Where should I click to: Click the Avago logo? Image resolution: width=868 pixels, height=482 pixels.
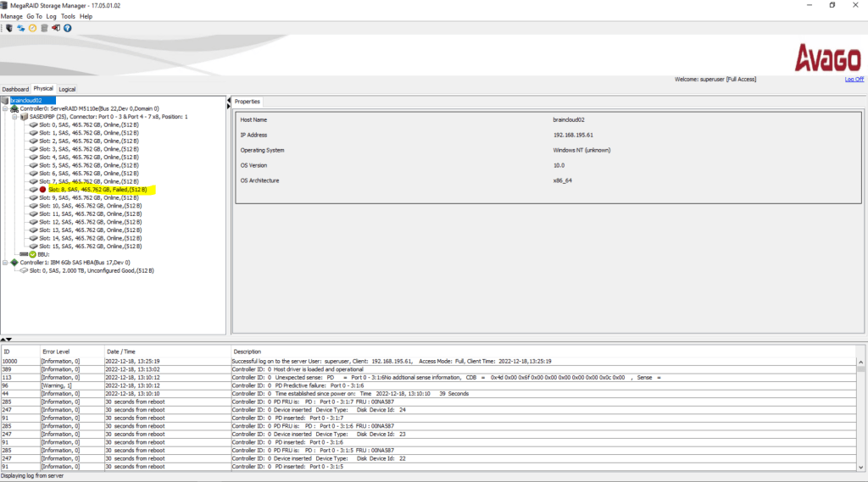pos(827,58)
